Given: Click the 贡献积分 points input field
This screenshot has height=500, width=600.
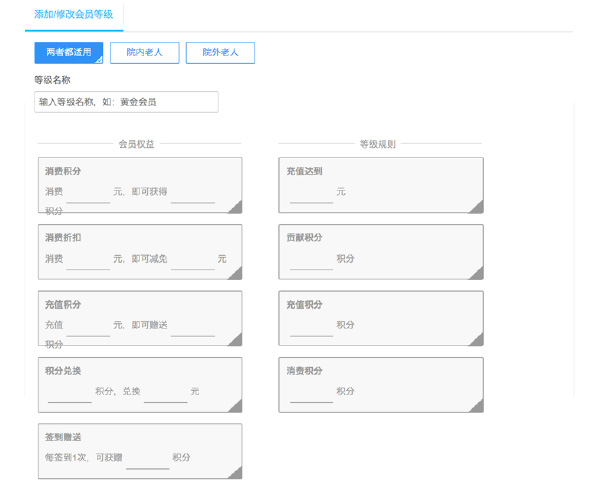Looking at the screenshot, I should [311, 260].
